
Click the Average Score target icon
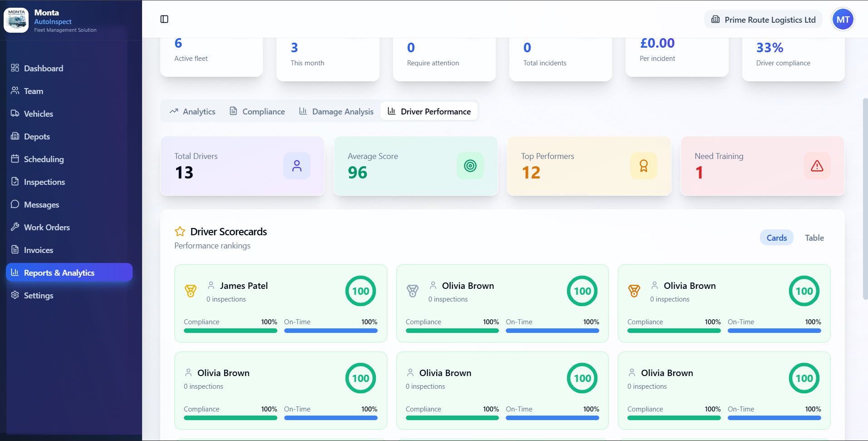point(470,166)
